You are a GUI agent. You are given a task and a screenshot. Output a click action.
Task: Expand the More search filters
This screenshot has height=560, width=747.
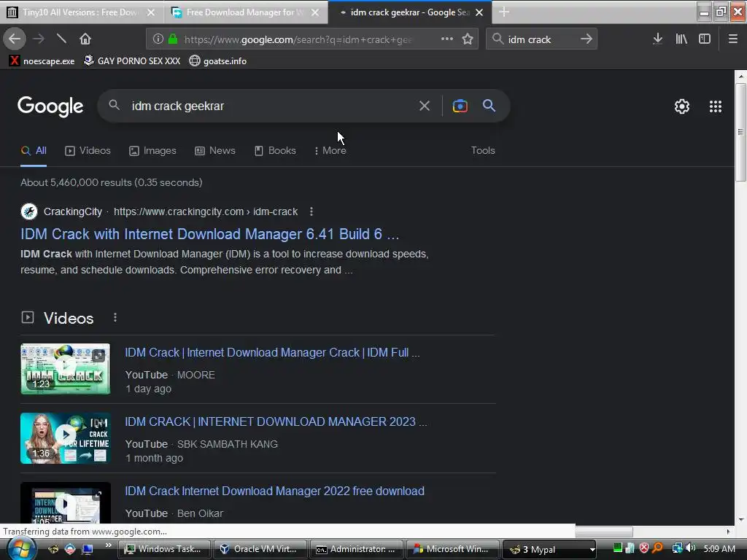coord(330,150)
